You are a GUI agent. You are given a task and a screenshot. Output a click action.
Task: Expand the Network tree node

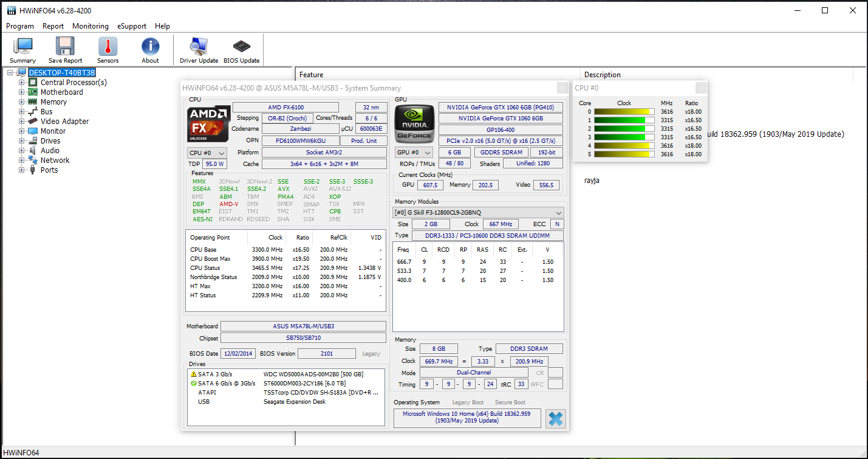21,160
